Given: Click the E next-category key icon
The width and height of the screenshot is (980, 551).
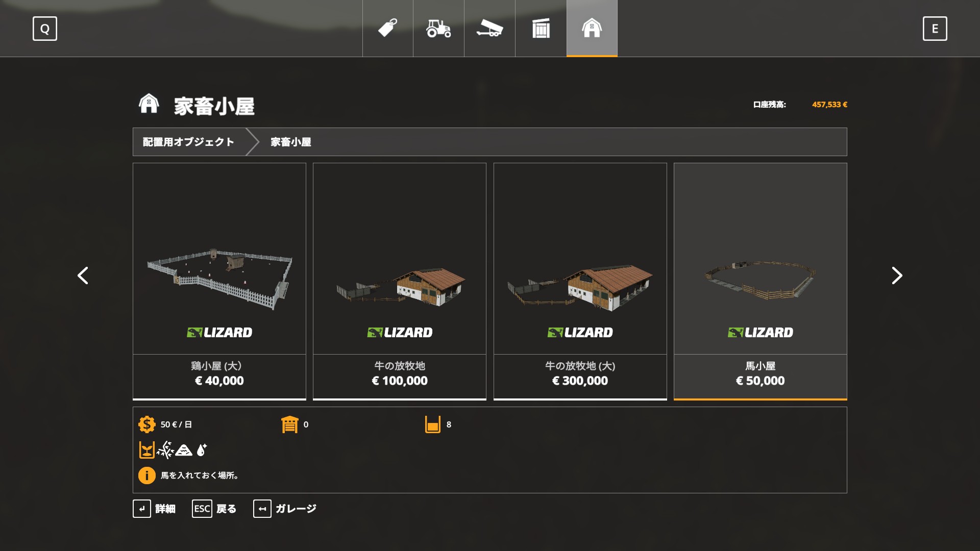Looking at the screenshot, I should coord(935,29).
